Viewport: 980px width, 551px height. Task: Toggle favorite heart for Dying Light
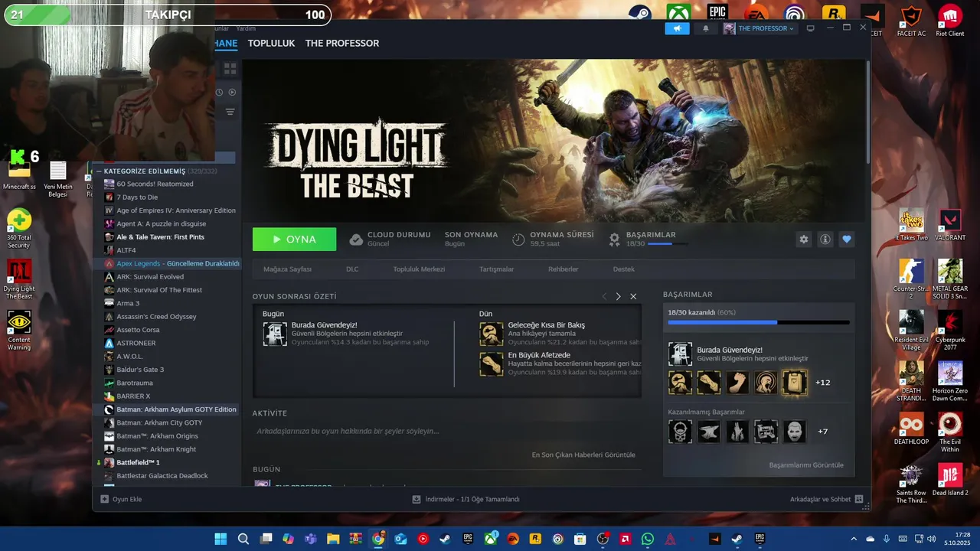[x=846, y=240]
